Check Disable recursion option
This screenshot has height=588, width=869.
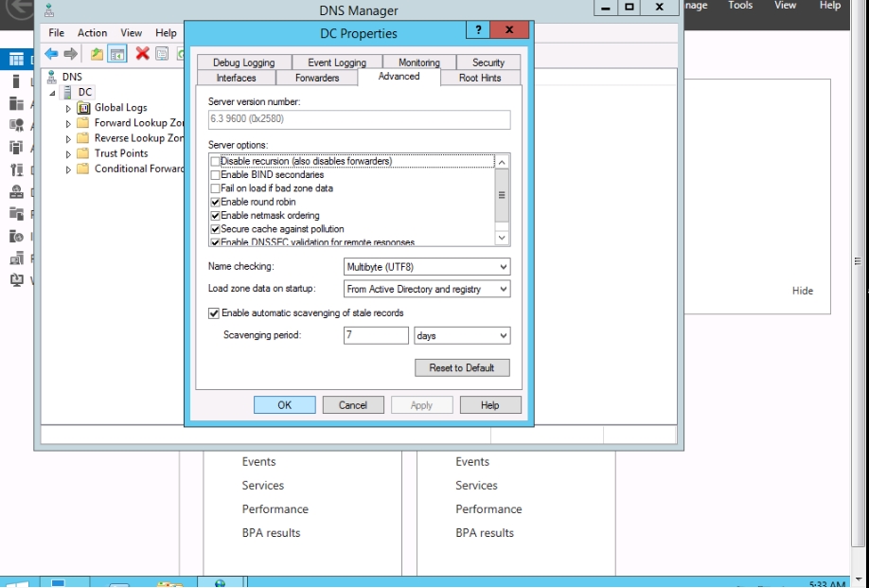click(215, 162)
